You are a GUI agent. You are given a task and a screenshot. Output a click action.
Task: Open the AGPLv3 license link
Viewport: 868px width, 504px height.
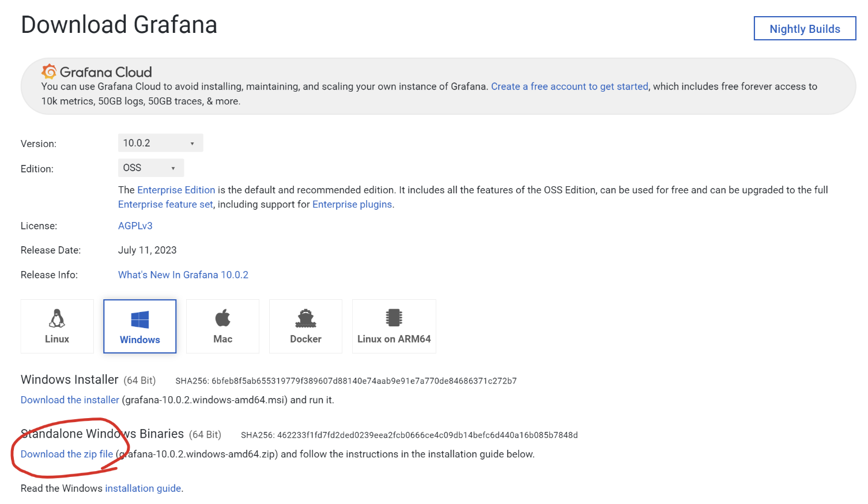coord(135,226)
